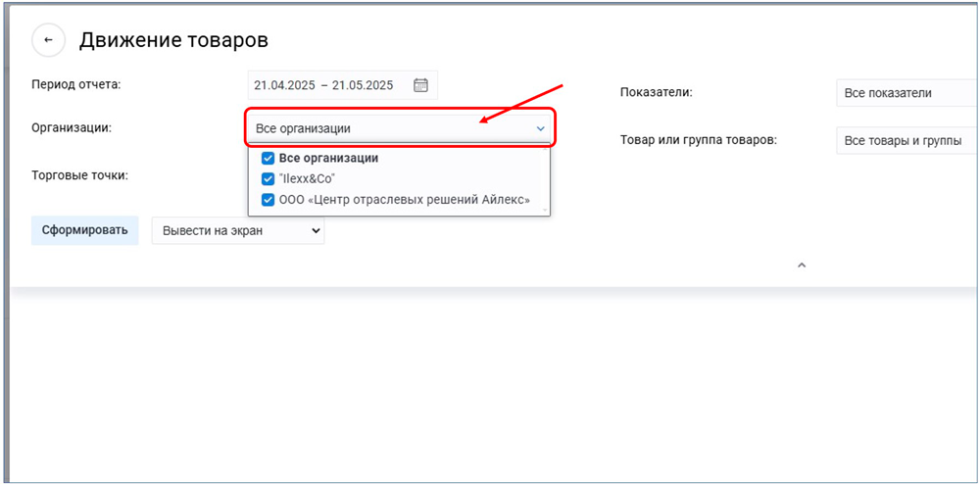Click the report period date range field
The width and height of the screenshot is (980, 485).
(323, 85)
